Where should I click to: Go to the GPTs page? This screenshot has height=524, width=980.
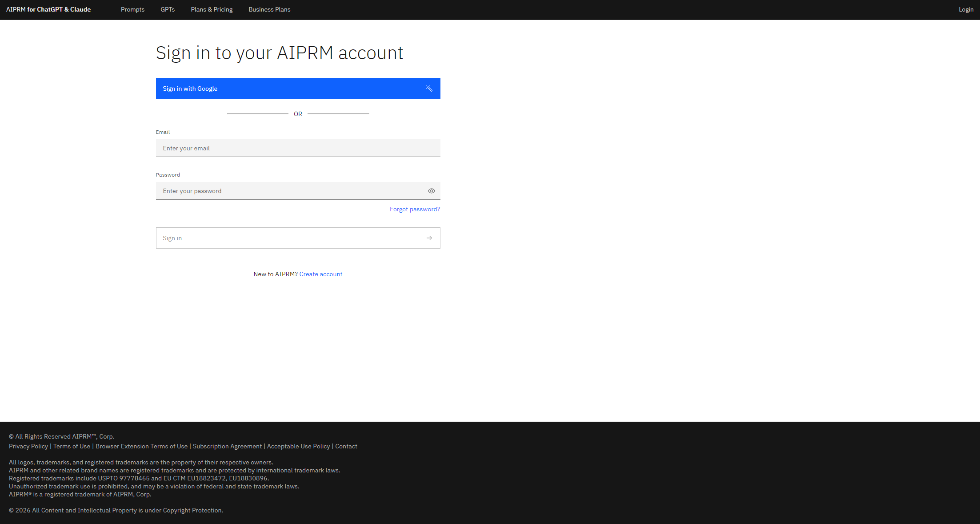click(168, 9)
